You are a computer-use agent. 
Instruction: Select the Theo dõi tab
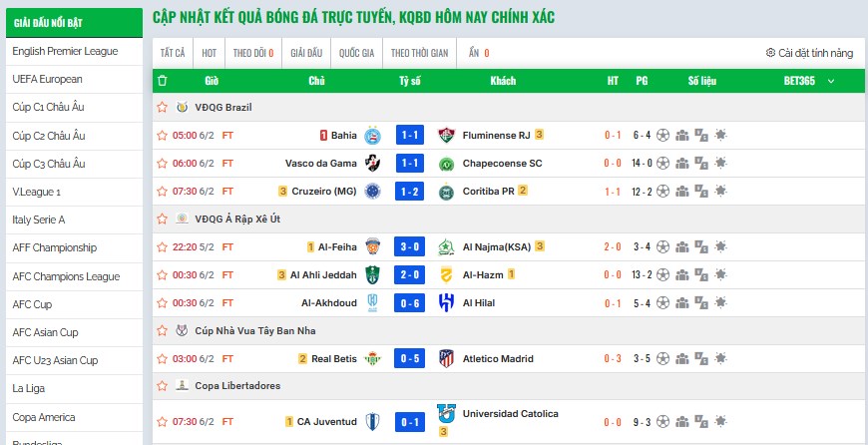(x=253, y=53)
